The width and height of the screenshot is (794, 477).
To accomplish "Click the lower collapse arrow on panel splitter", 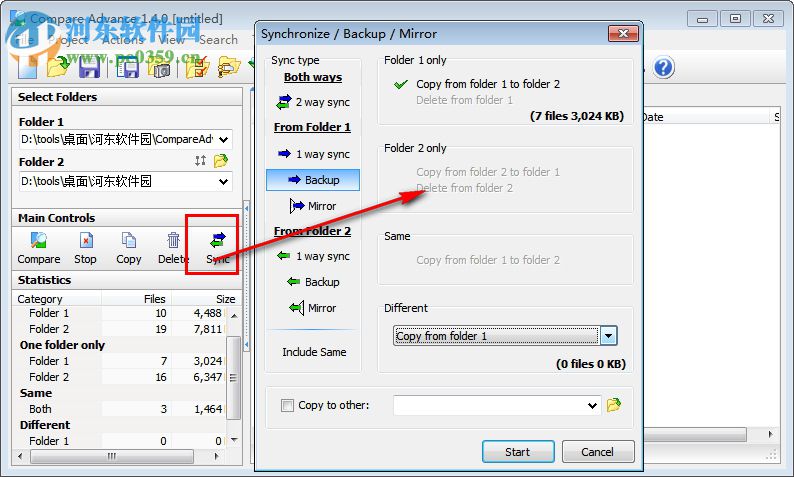I will point(247,345).
